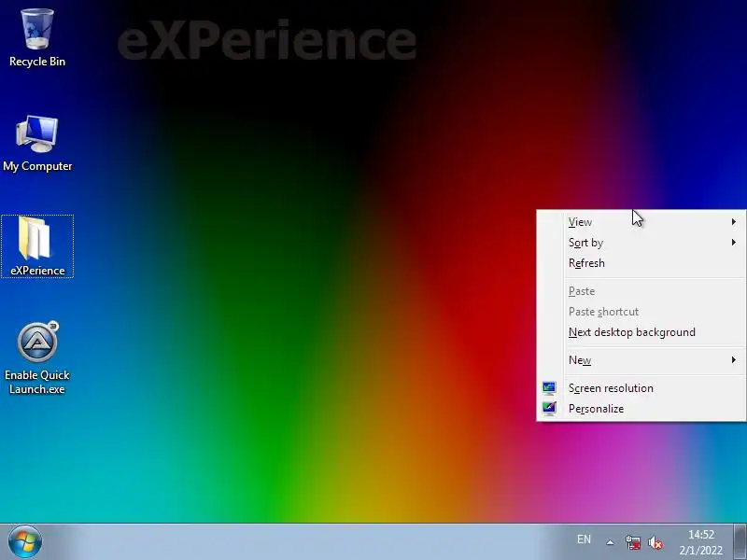Open the clock showing 14:52

click(x=701, y=542)
